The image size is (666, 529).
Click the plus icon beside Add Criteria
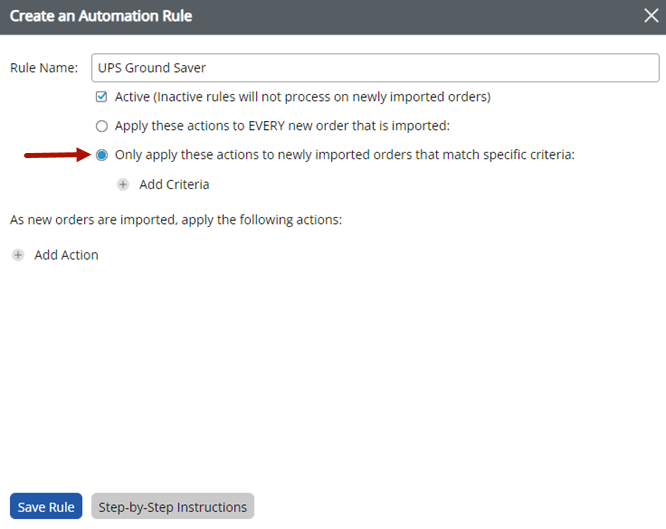(123, 184)
